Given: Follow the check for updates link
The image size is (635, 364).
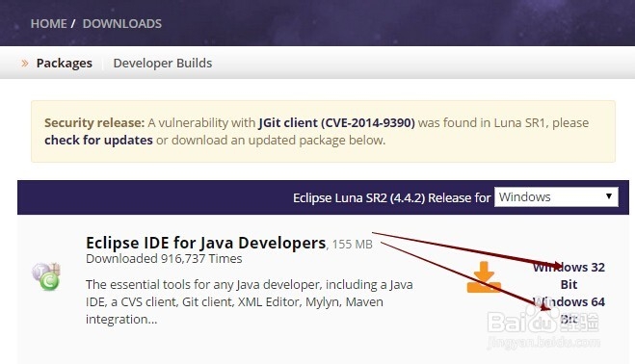Looking at the screenshot, I should coord(98,140).
